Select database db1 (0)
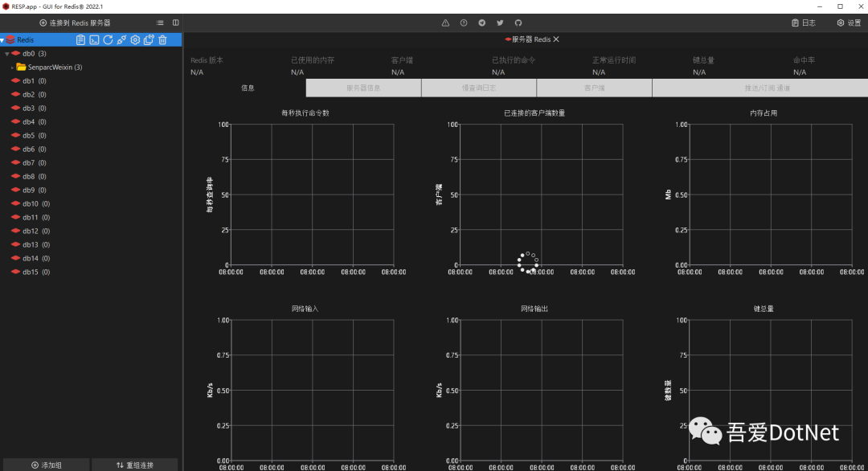This screenshot has width=868, height=471. click(x=35, y=81)
